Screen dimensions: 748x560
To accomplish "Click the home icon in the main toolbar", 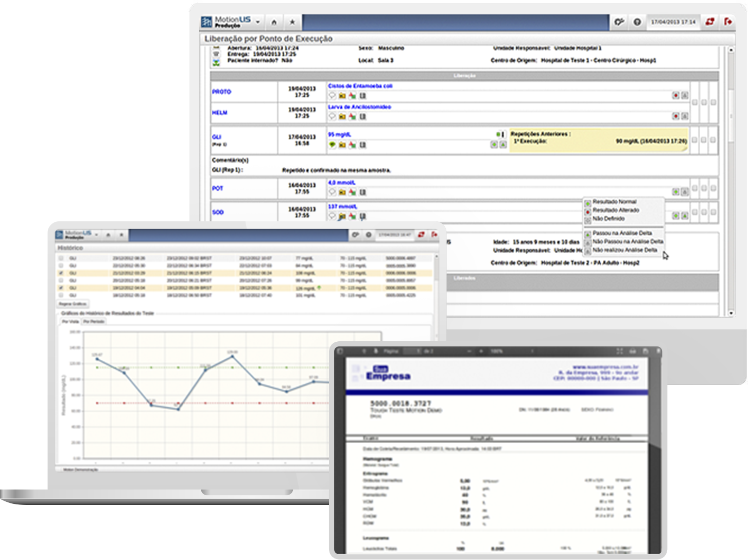I will click(x=274, y=22).
